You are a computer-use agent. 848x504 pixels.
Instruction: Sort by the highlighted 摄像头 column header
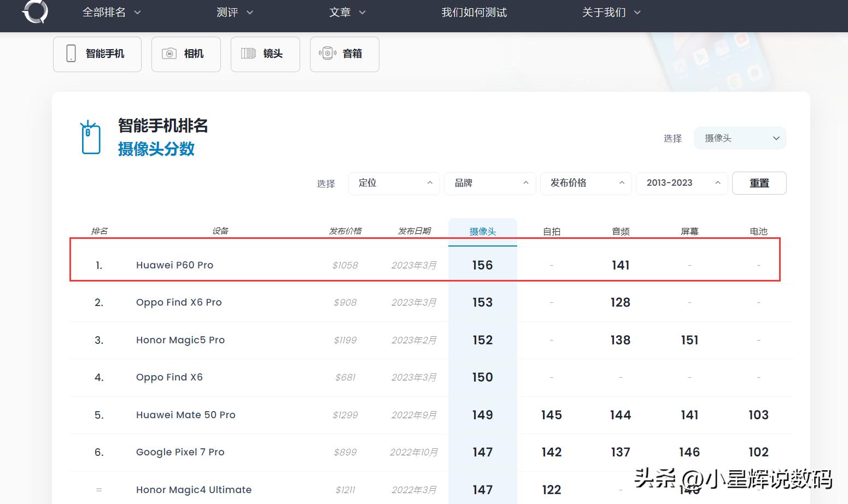click(x=483, y=231)
